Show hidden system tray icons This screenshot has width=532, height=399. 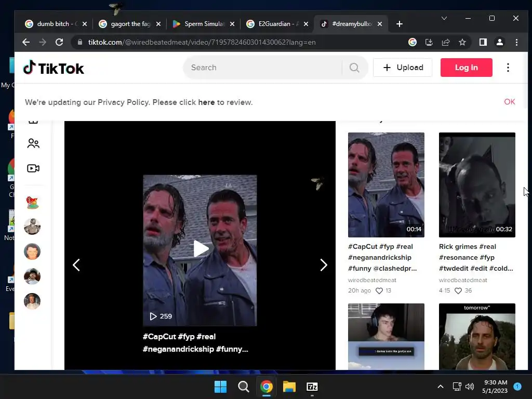441,387
